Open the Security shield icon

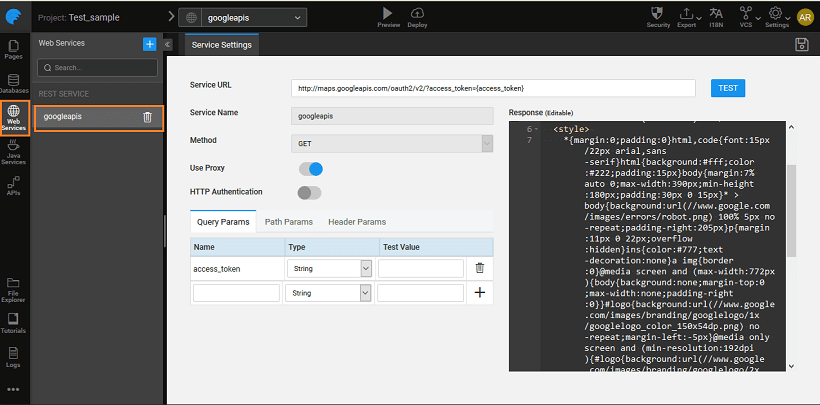click(657, 13)
